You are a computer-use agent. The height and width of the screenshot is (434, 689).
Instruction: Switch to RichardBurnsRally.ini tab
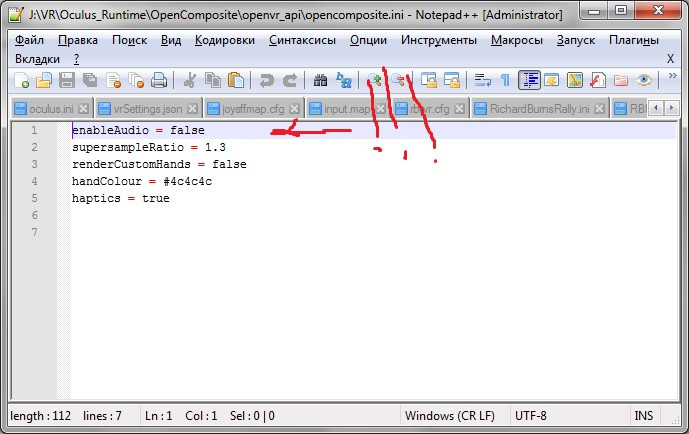(540, 108)
